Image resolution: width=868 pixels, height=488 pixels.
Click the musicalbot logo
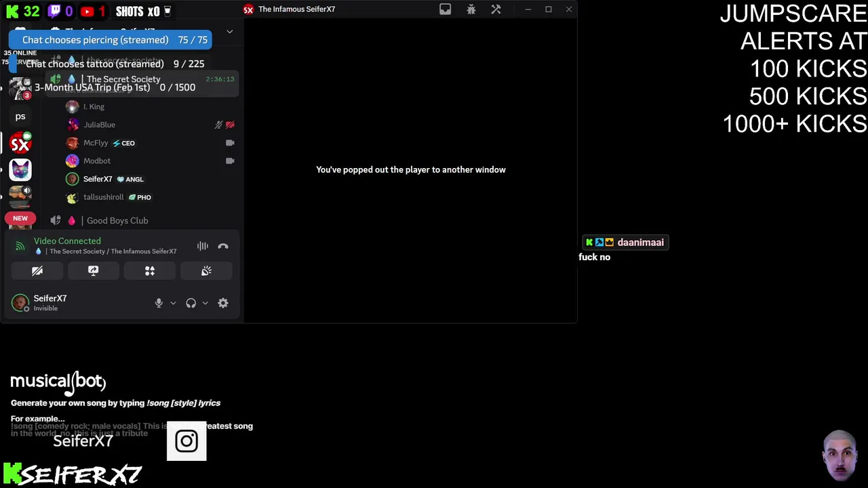[x=58, y=382]
